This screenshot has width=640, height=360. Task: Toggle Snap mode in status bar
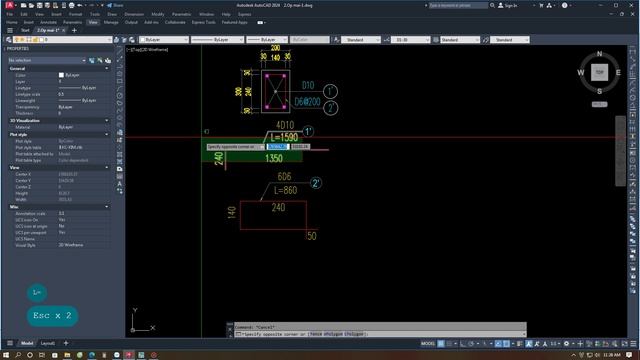coord(449,344)
